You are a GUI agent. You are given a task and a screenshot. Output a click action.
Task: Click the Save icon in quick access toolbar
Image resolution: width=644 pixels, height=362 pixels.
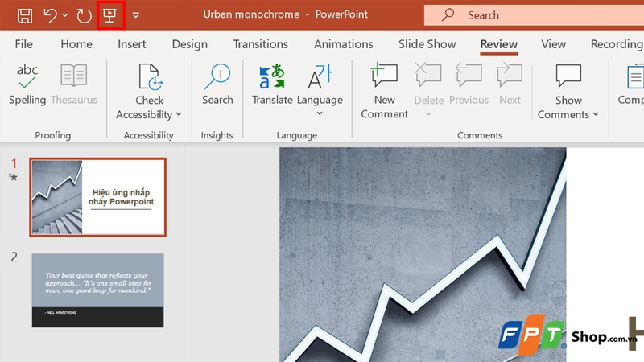[x=25, y=15]
